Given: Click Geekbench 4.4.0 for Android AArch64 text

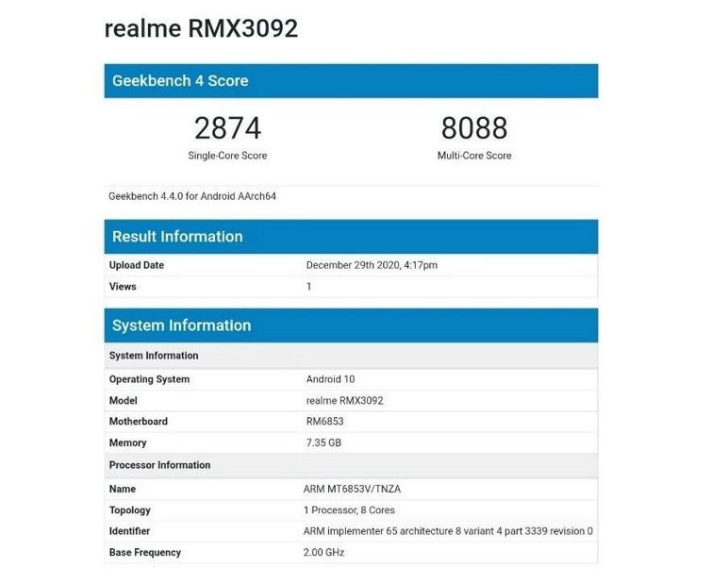Looking at the screenshot, I should tap(192, 196).
